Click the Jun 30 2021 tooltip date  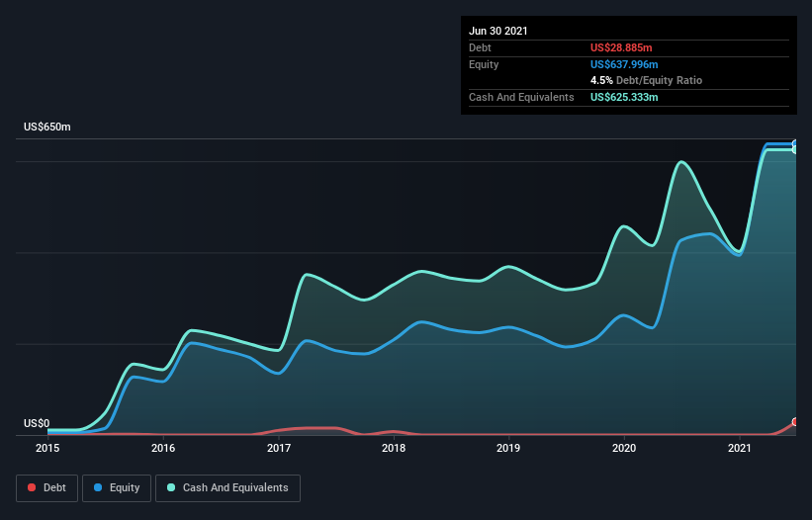(498, 31)
